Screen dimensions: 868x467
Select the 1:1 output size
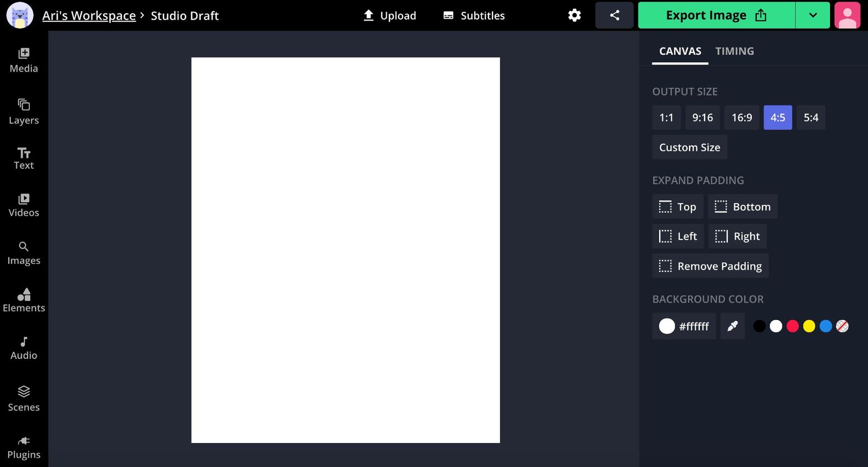[x=666, y=117]
